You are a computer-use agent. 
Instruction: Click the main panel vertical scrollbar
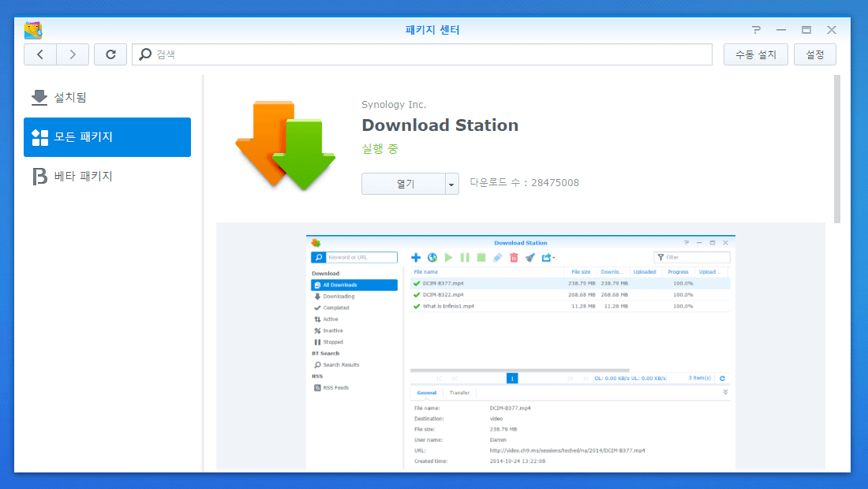coord(837,149)
